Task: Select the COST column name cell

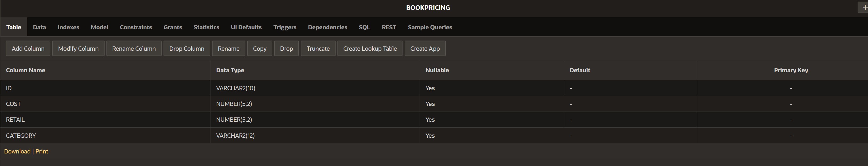Action: [105, 104]
